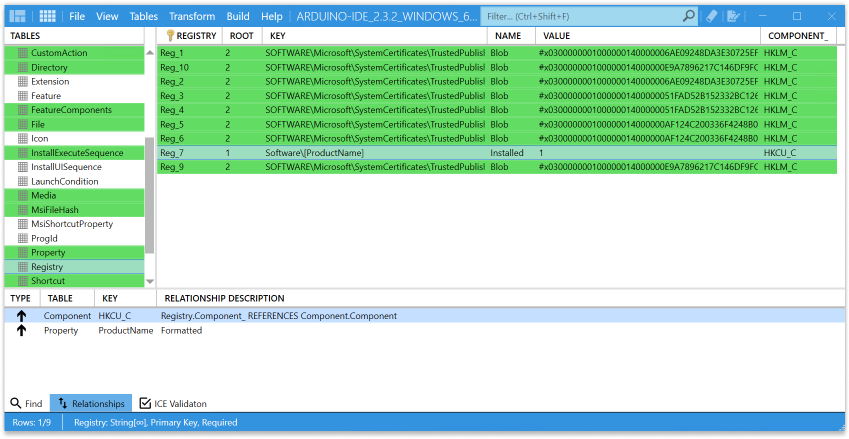This screenshot has width=849, height=439.
Task: Click the ARDUINO-IDE file title text
Action: click(387, 16)
